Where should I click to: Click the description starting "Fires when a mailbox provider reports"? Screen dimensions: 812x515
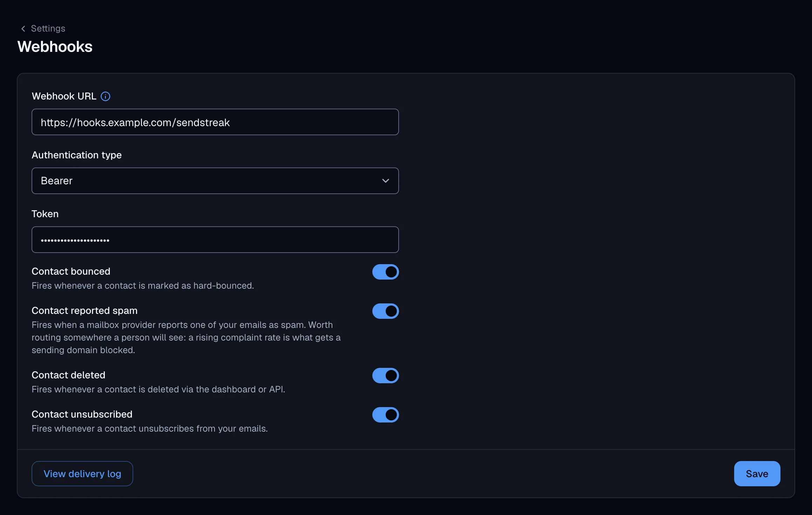pos(186,337)
